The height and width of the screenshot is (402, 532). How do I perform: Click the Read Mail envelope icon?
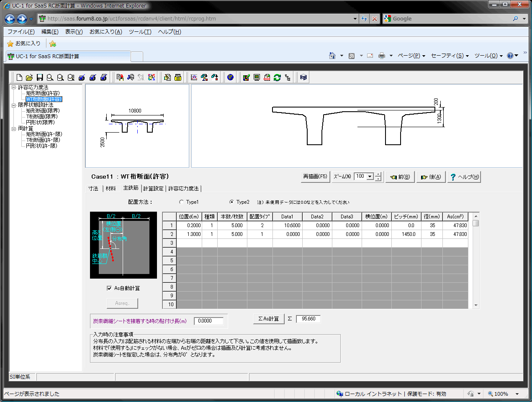[370, 56]
